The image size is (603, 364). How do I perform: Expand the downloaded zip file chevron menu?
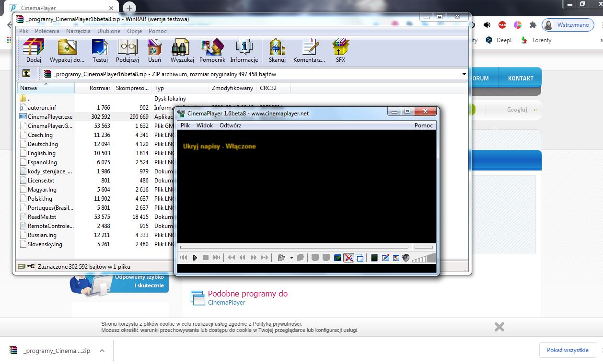click(x=102, y=351)
